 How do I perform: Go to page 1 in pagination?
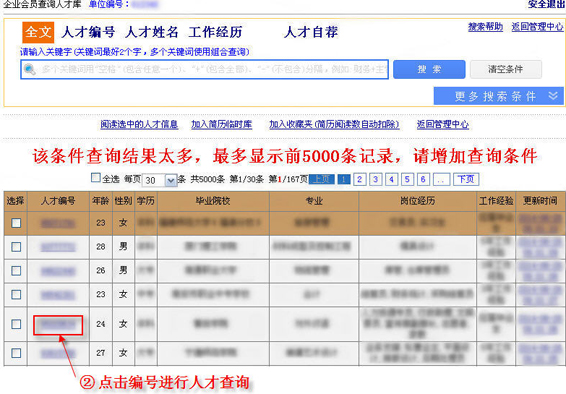click(344, 179)
